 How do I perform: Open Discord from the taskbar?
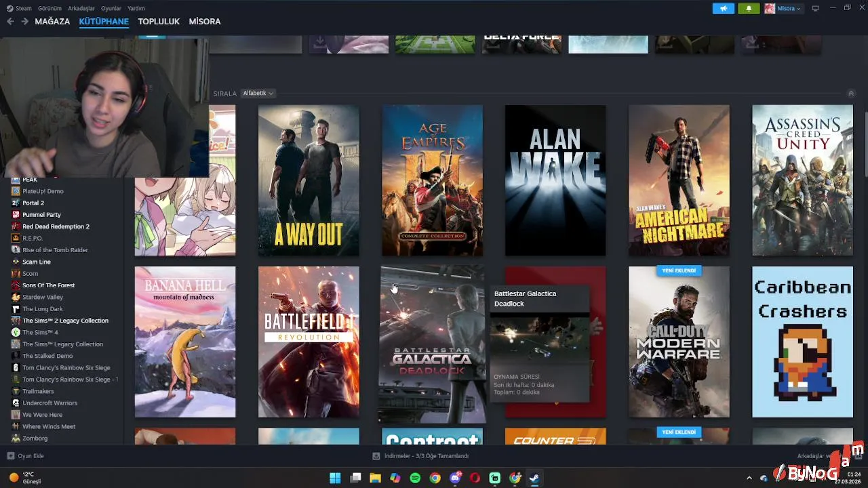click(455, 478)
